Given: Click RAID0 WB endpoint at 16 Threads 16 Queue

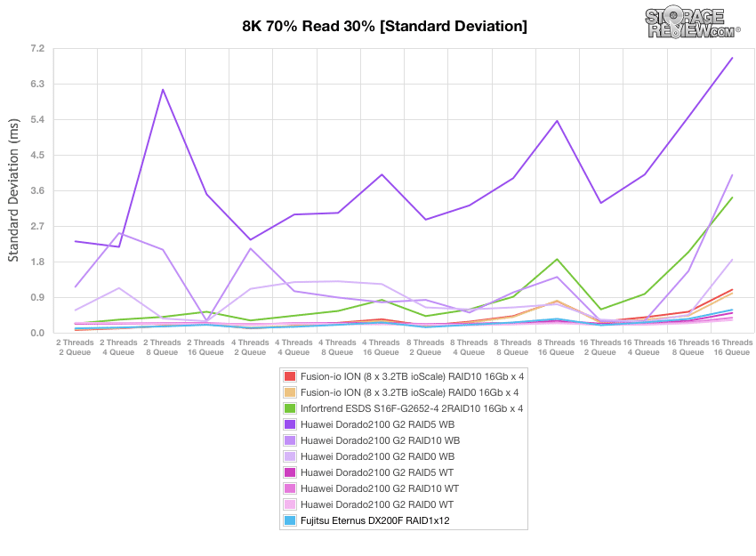Looking at the screenshot, I should pos(732,260).
